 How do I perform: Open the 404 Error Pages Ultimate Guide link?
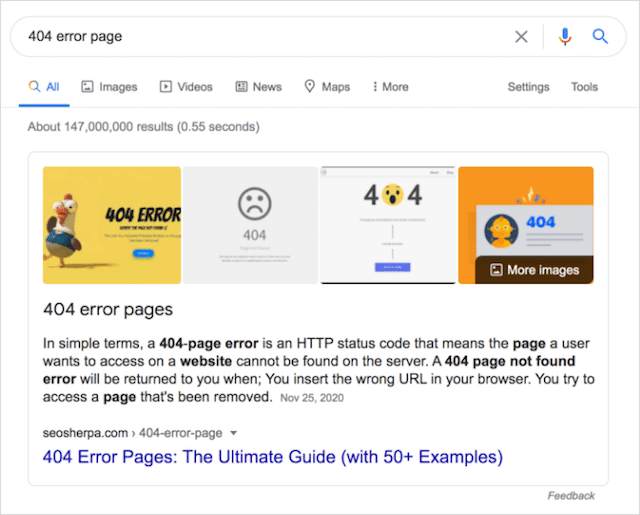click(272, 457)
